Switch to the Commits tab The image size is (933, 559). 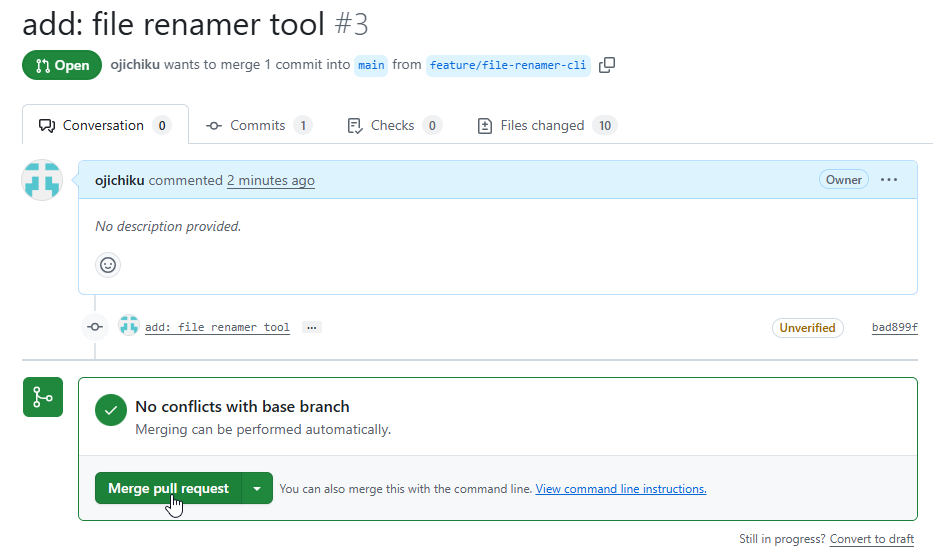pos(259,126)
